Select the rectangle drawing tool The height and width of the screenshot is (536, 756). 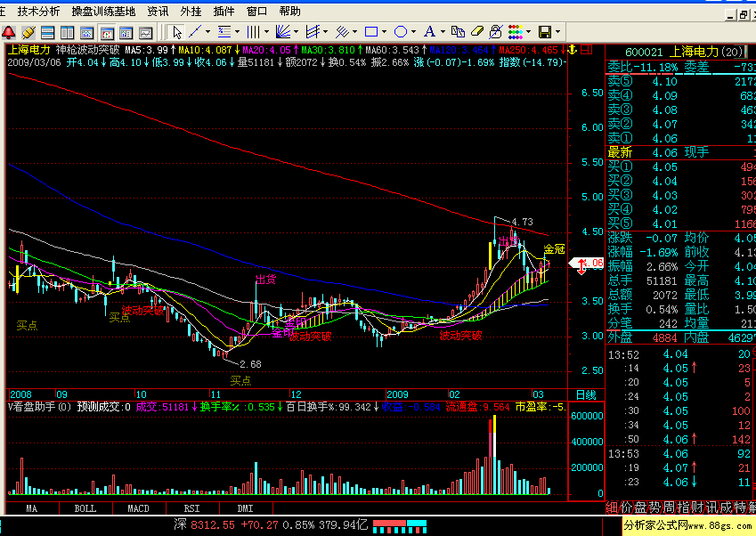pos(371,32)
